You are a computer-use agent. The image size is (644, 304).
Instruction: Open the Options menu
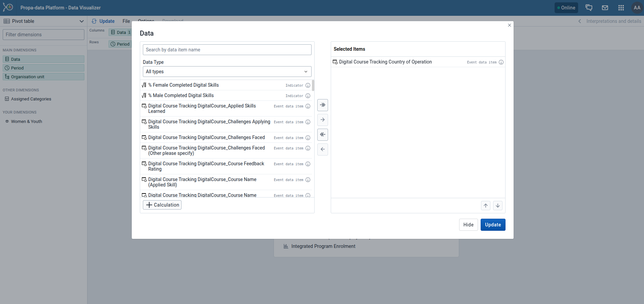coord(146,21)
